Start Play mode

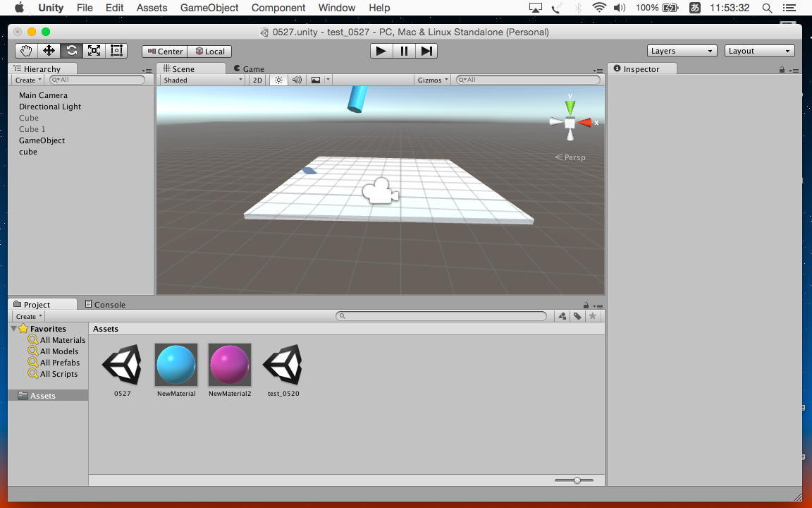coord(381,51)
